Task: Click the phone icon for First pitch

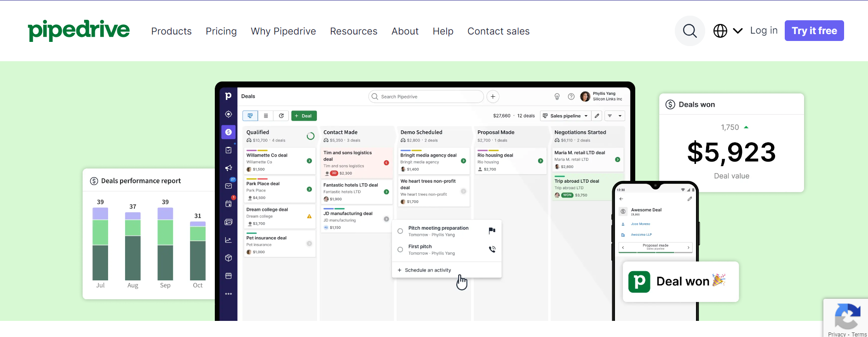Action: click(x=492, y=249)
